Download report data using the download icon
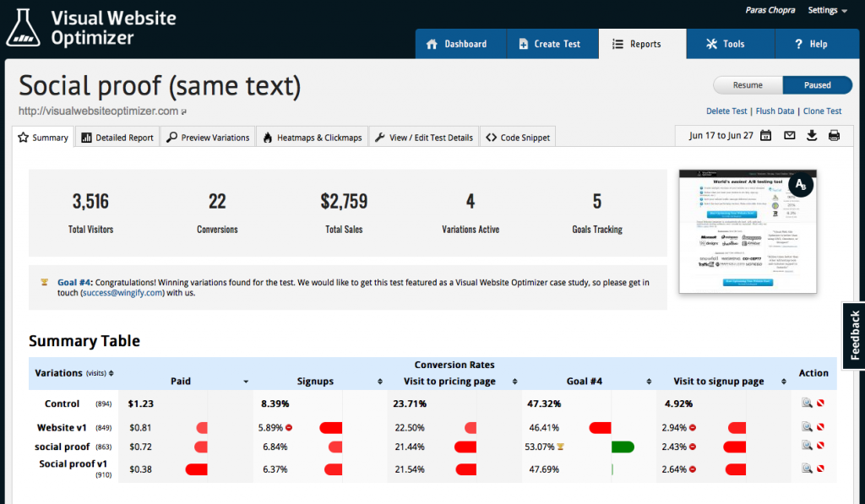The image size is (865, 504). point(811,134)
